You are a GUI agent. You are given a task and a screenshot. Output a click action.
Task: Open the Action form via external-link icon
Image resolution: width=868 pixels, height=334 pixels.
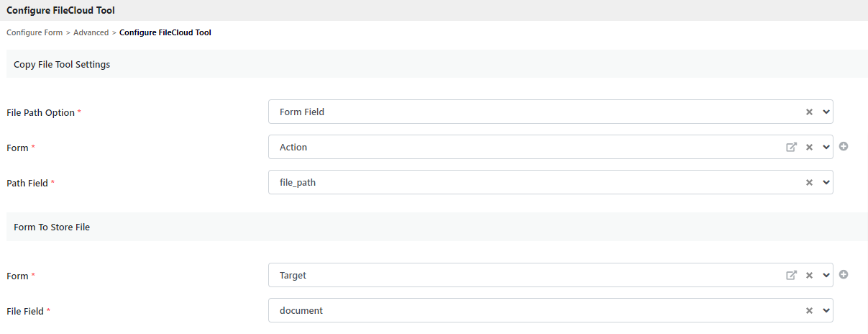[x=791, y=148]
